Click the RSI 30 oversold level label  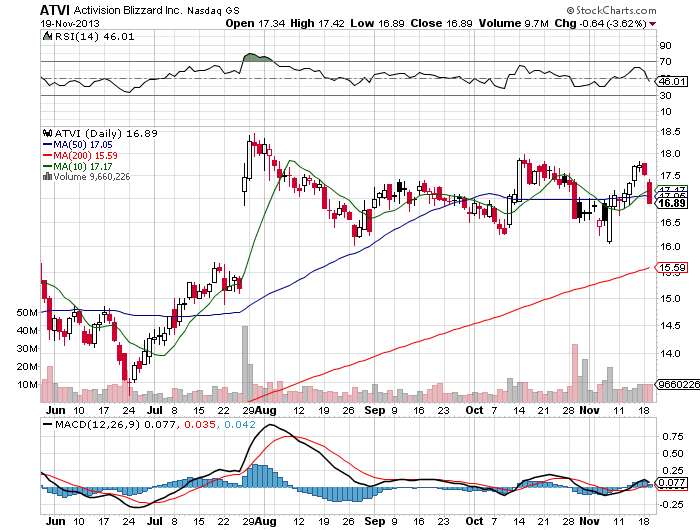tap(666, 96)
